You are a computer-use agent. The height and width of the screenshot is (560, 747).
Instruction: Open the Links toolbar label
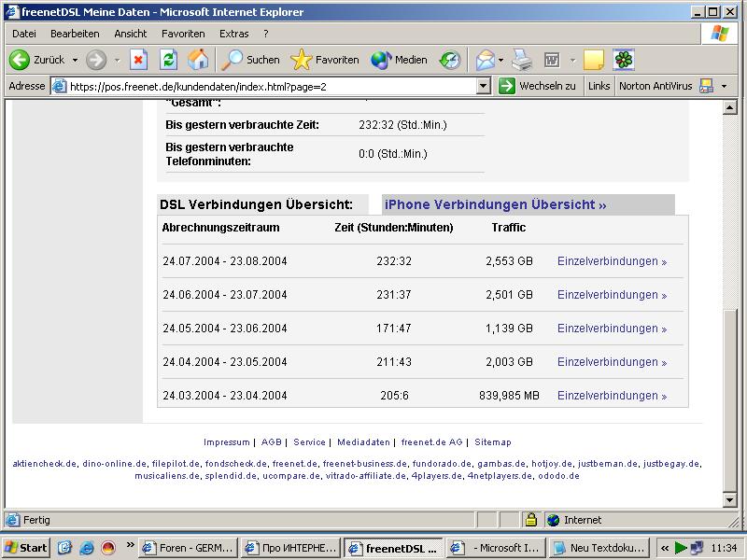click(599, 86)
